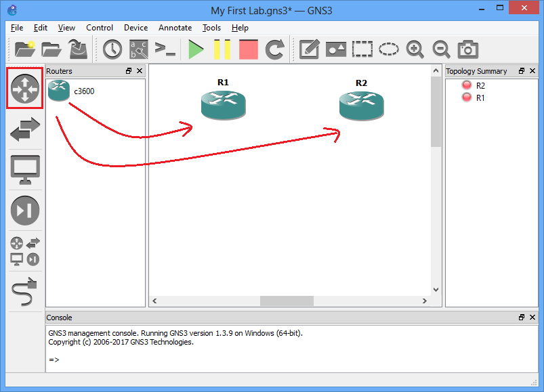Image resolution: width=544 pixels, height=392 pixels.
Task: Show all devices with the combined icon
Action: tap(24, 251)
